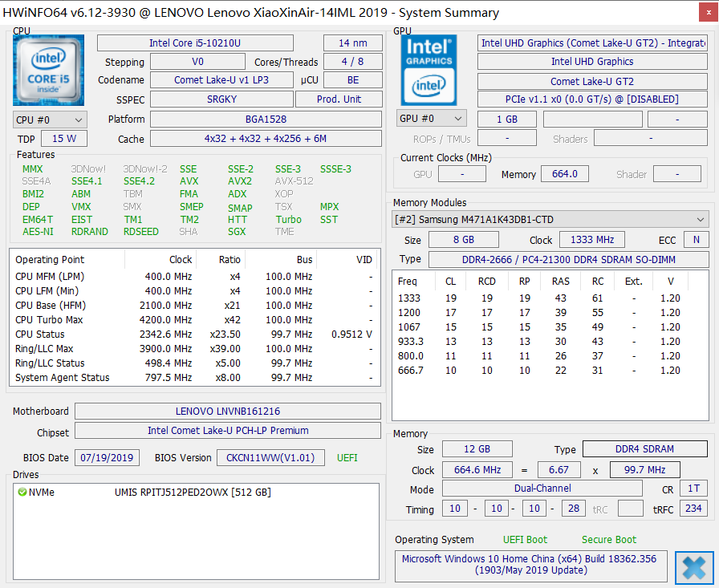Click the Intel Graphics logo
This screenshot has width=719, height=588.
click(x=429, y=71)
